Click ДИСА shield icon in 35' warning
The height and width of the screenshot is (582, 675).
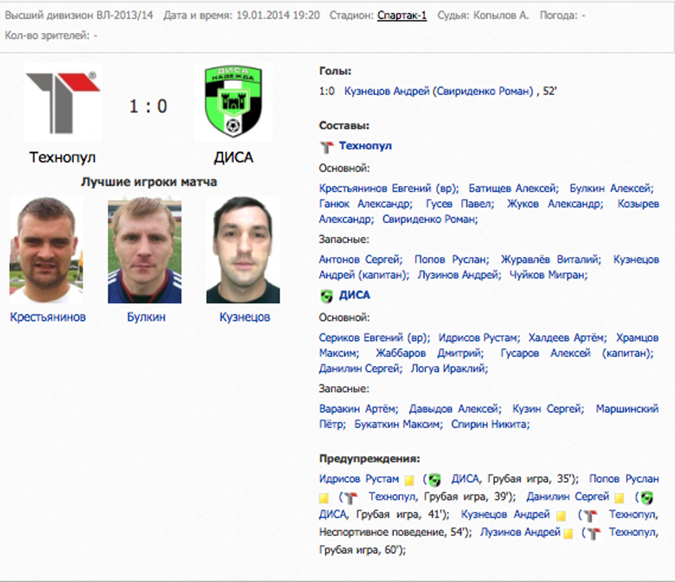(x=434, y=480)
